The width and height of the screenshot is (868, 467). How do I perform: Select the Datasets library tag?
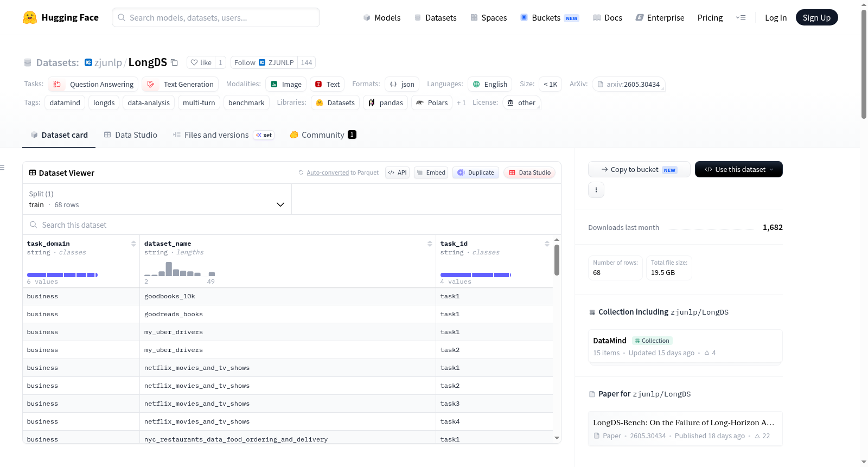pos(335,103)
